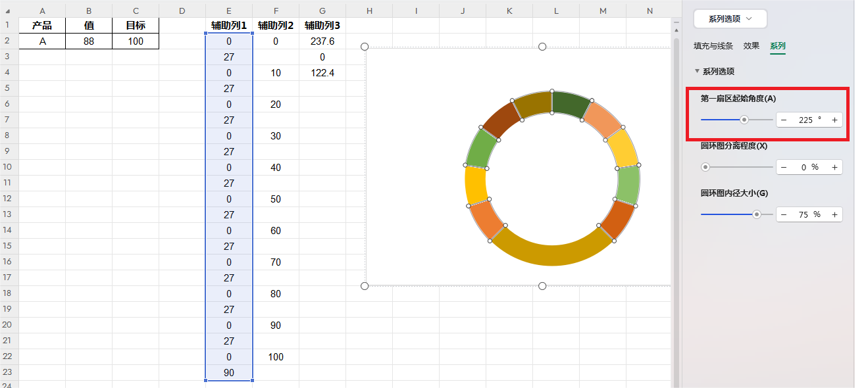The width and height of the screenshot is (868, 388).
Task: Select the cell showing 237.6
Action: click(322, 41)
